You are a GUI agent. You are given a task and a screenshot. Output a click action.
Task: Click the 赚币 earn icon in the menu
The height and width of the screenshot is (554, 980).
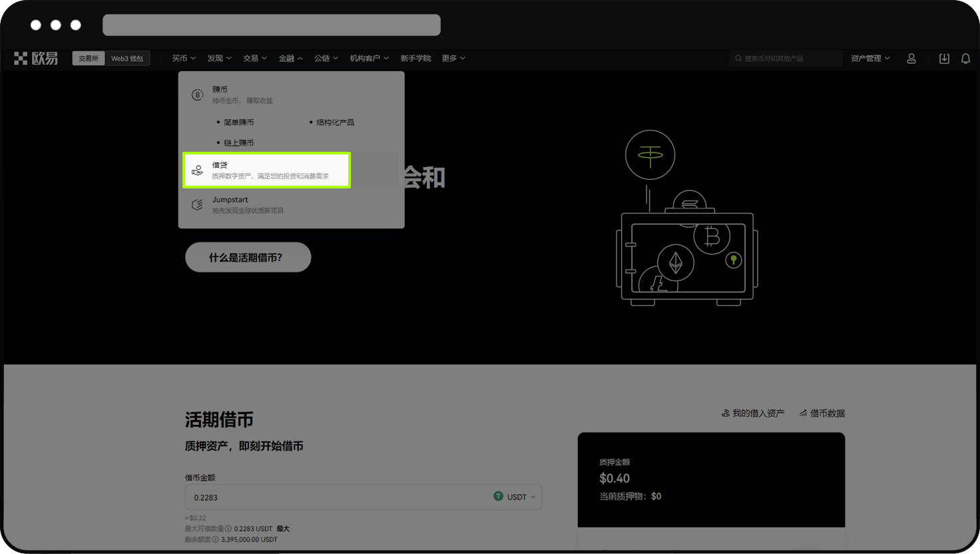pyautogui.click(x=196, y=94)
